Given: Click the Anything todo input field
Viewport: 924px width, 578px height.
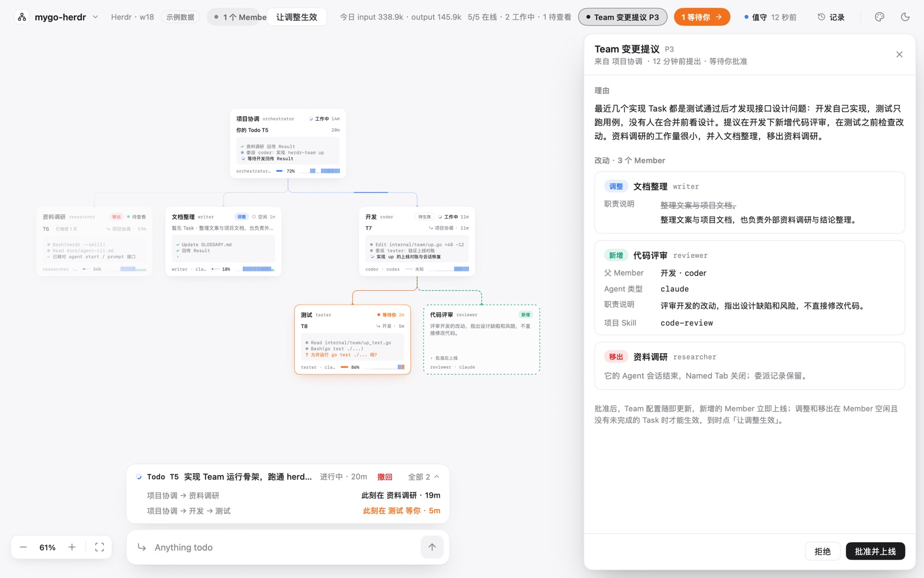Looking at the screenshot, I should [x=283, y=547].
